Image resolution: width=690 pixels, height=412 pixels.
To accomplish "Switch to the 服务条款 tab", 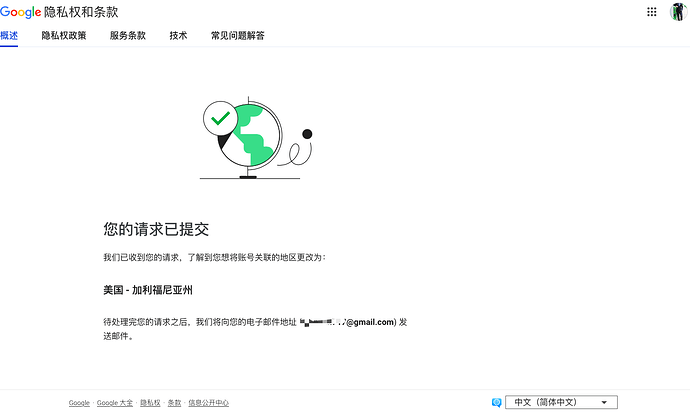I will (x=128, y=36).
